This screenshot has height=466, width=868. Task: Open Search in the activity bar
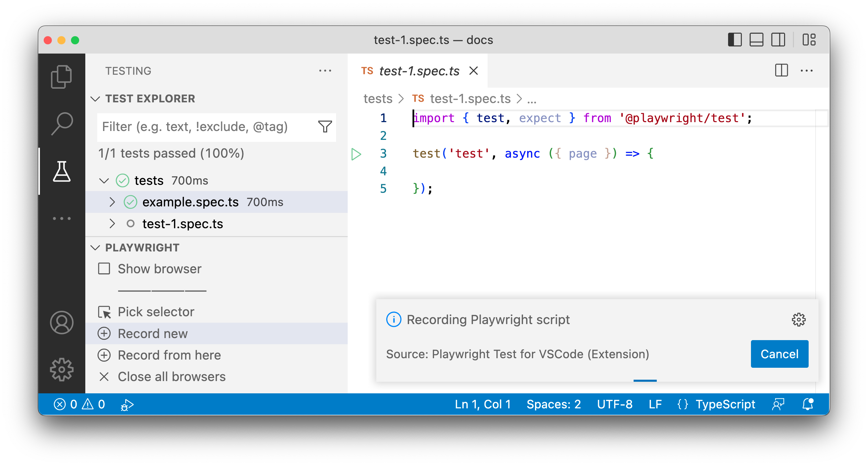click(x=62, y=123)
